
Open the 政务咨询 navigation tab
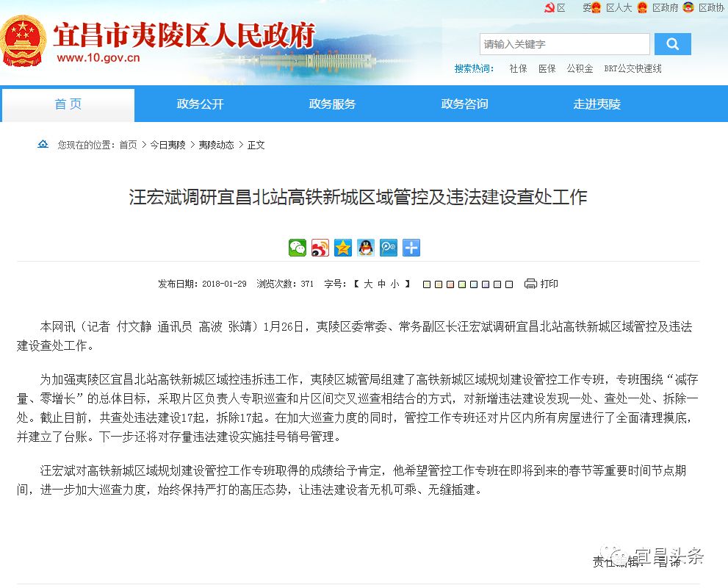pyautogui.click(x=464, y=104)
